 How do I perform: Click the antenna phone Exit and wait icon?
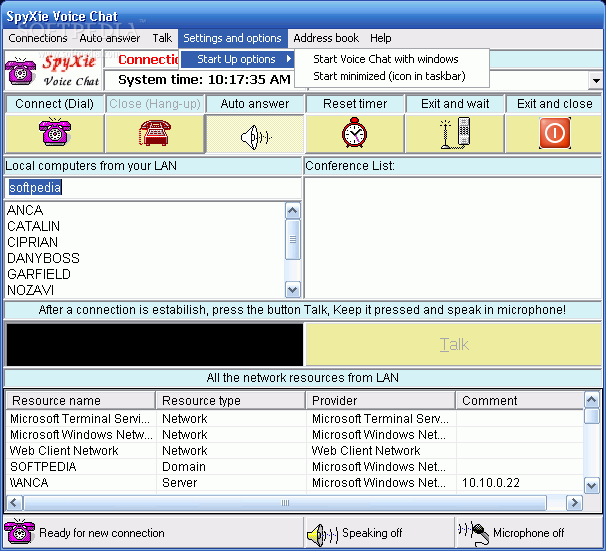pyautogui.click(x=455, y=133)
